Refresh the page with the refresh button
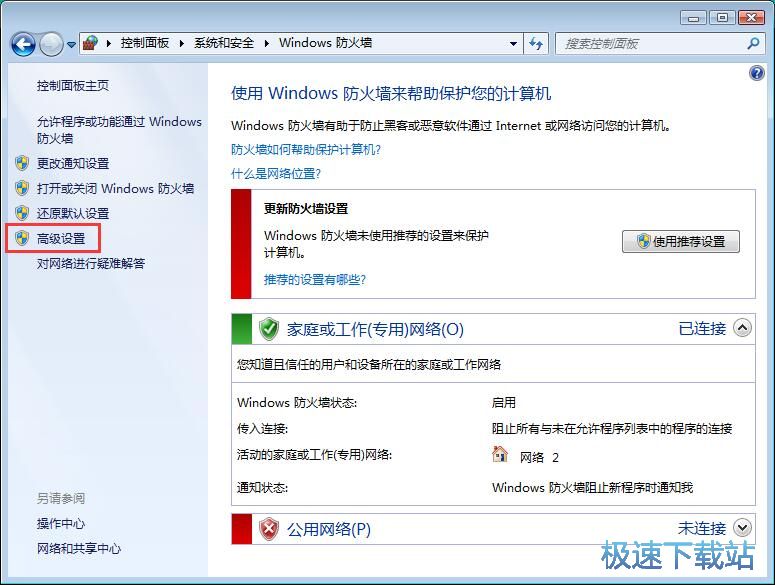The width and height of the screenshot is (775, 585). click(x=536, y=44)
